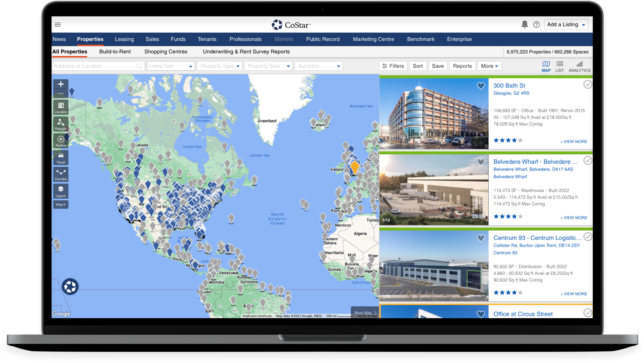This screenshot has width=644, height=363.
Task: Open the Filters panel
Action: pos(393,66)
